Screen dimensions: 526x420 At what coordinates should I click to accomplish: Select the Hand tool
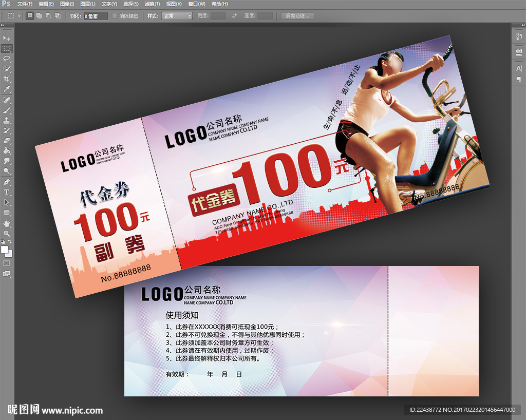(6, 223)
